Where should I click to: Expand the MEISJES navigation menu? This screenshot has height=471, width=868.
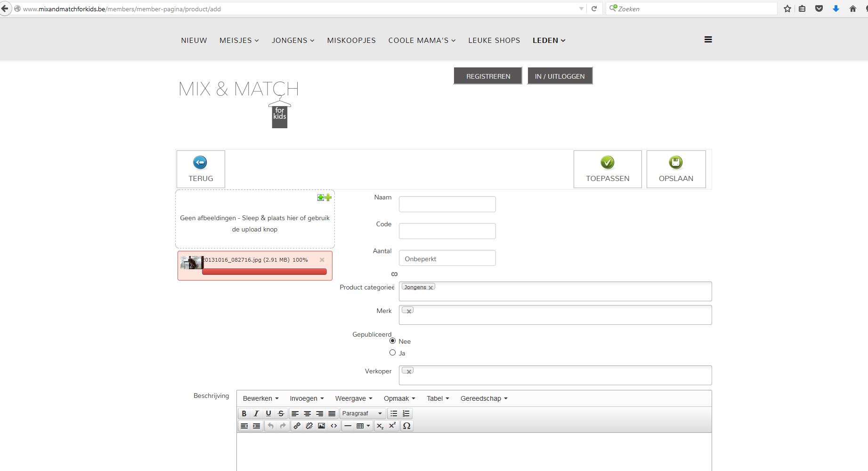(x=239, y=41)
